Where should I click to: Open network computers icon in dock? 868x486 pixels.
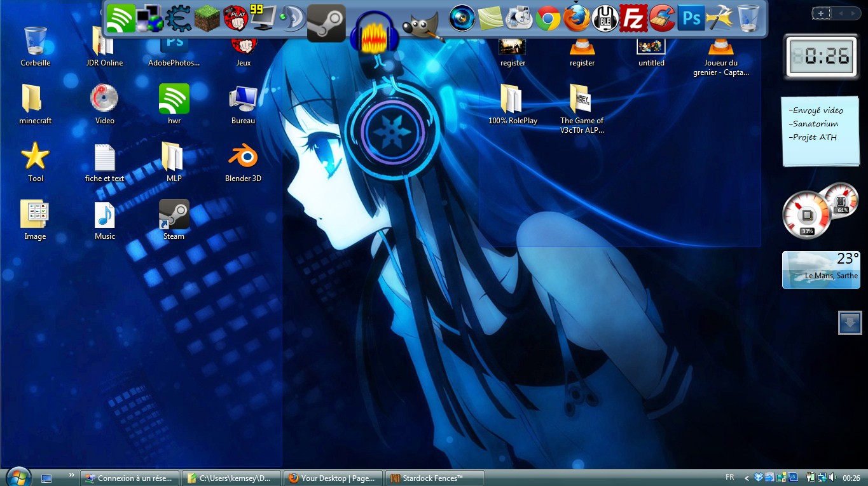point(150,19)
